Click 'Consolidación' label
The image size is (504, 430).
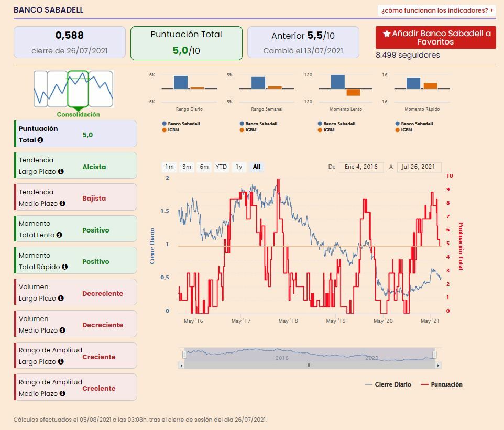pyautogui.click(x=79, y=114)
